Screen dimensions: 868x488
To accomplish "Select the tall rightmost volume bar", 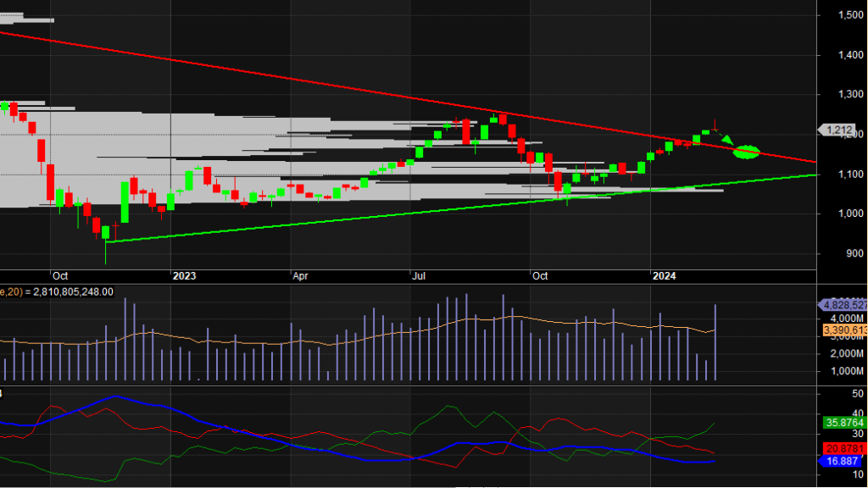I will coord(716,342).
